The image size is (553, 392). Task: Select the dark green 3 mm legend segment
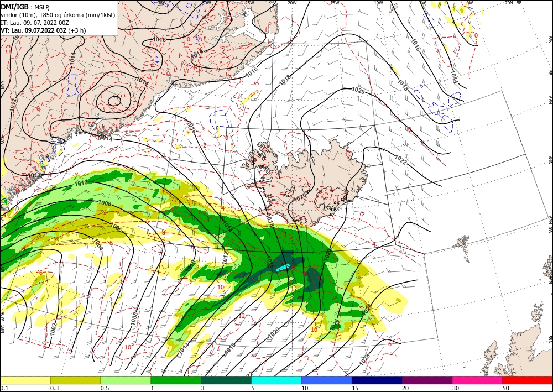(226, 380)
